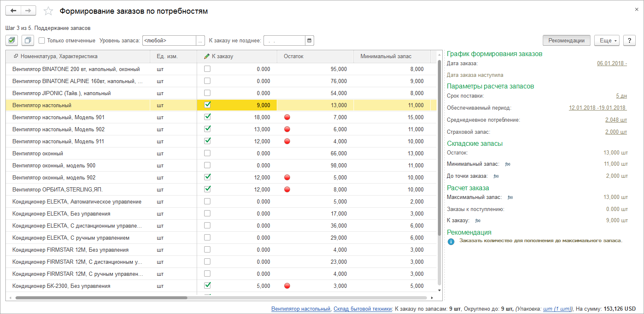The height and width of the screenshot is (314, 644).
Task: Select row Кондиционер ELEKTA, С ручным управлением
Action: (221, 238)
